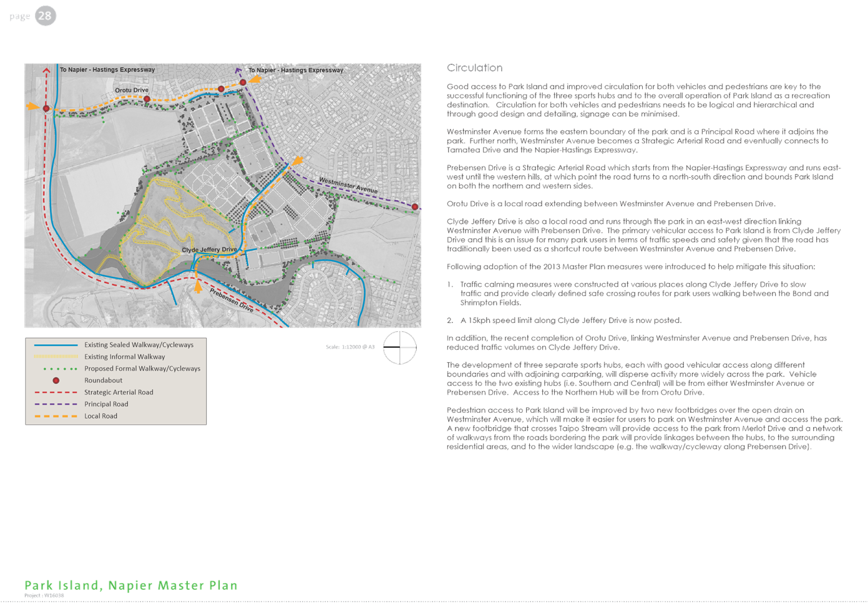Select the 'Principal Road' legend label
The width and height of the screenshot is (868, 603).
tap(106, 404)
